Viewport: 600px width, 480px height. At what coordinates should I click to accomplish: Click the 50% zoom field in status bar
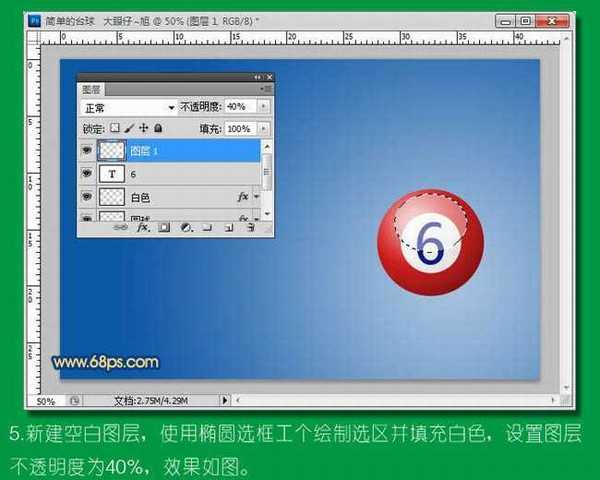coord(47,401)
